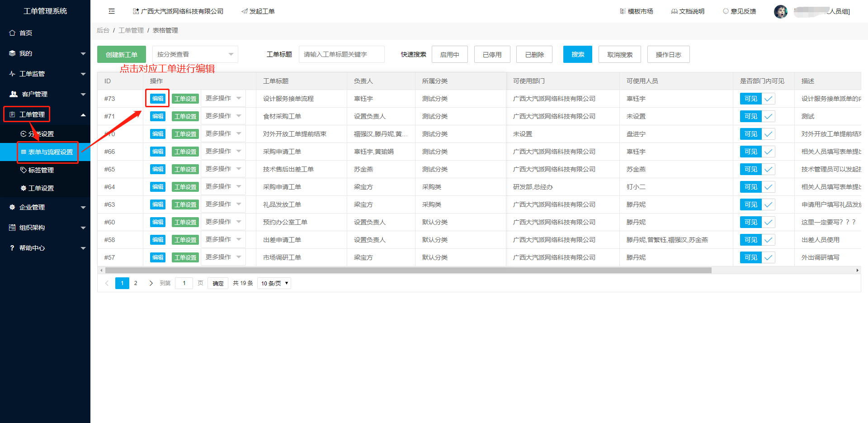Click the sidebar collapse hamburger icon
Screen dimensions: 868x423
(x=112, y=11)
